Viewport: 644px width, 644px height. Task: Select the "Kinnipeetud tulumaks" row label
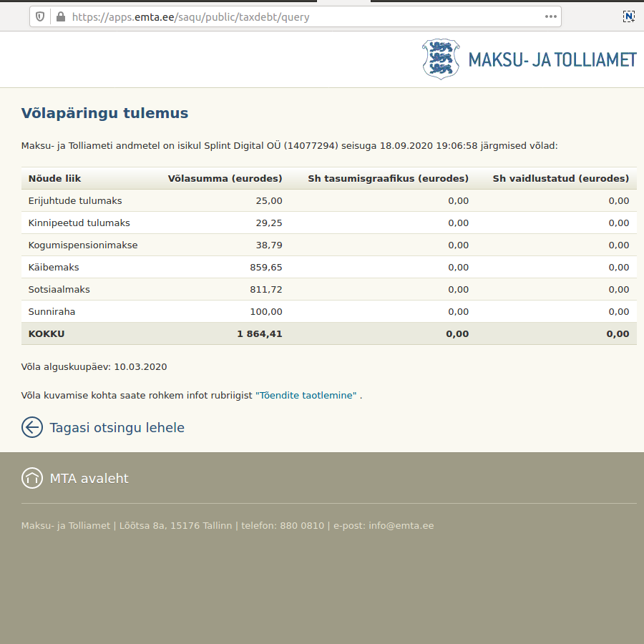click(79, 223)
